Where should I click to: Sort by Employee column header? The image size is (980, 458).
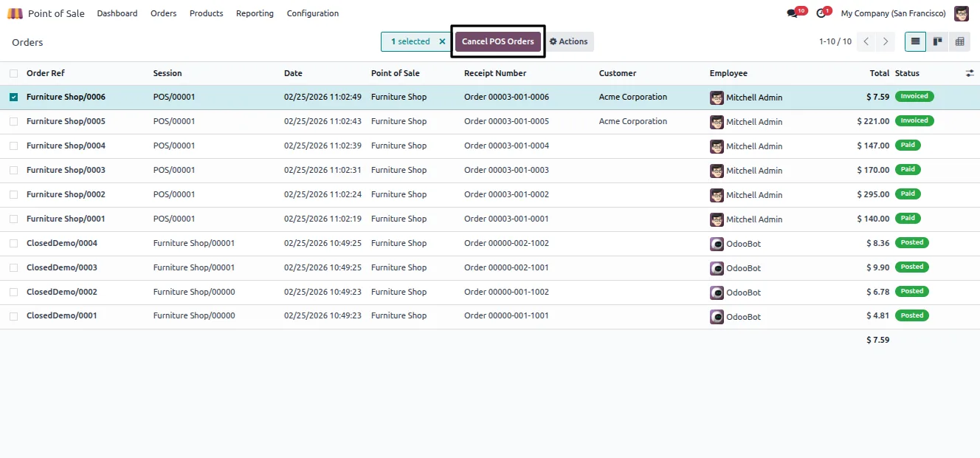pos(728,73)
